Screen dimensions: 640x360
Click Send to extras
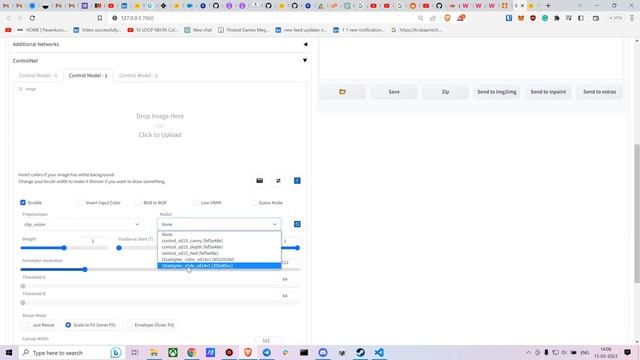(x=600, y=92)
